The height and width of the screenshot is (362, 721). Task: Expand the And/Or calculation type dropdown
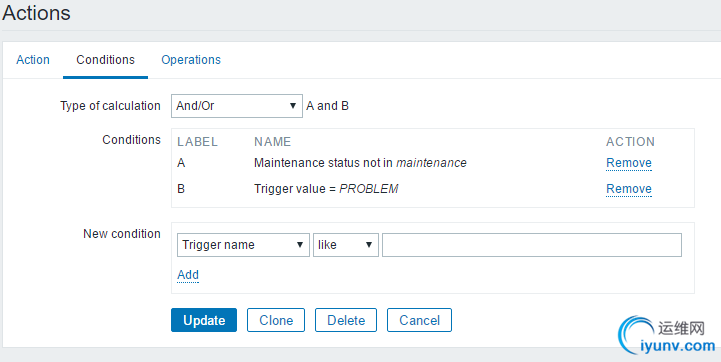237,106
